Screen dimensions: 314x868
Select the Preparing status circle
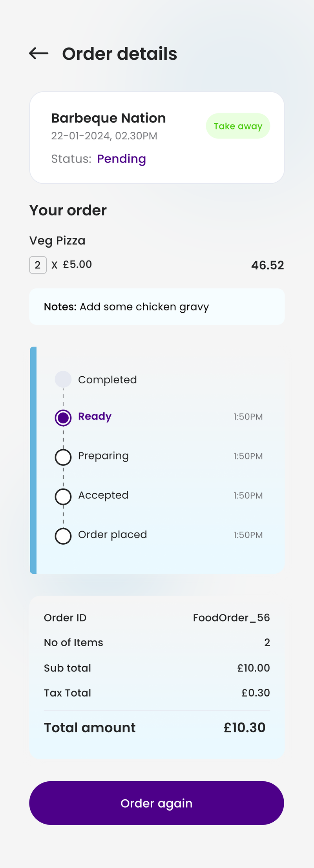pyautogui.click(x=63, y=457)
